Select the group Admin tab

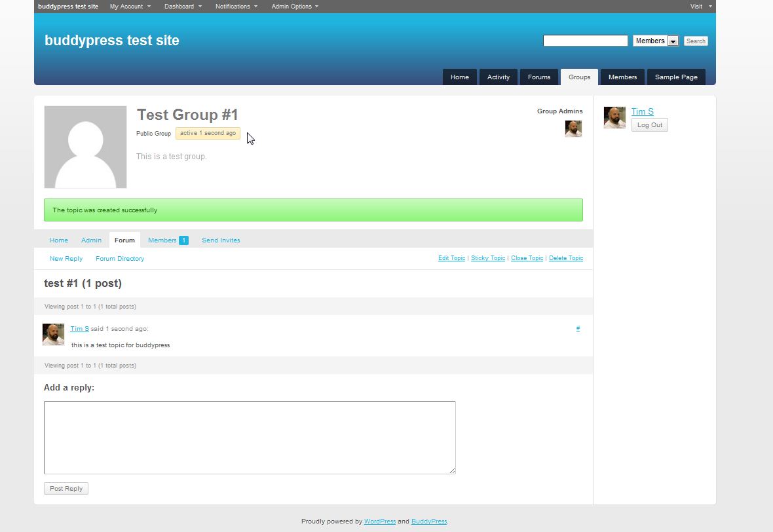coord(91,240)
